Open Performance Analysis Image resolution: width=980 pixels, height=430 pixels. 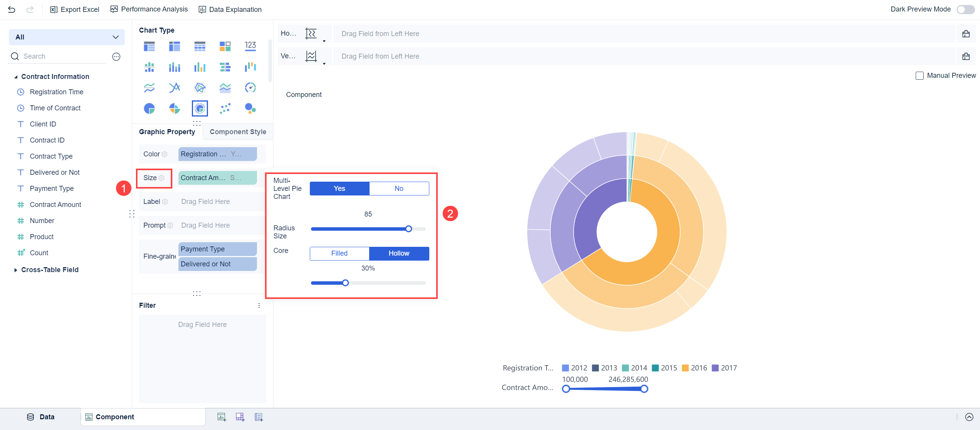point(149,9)
